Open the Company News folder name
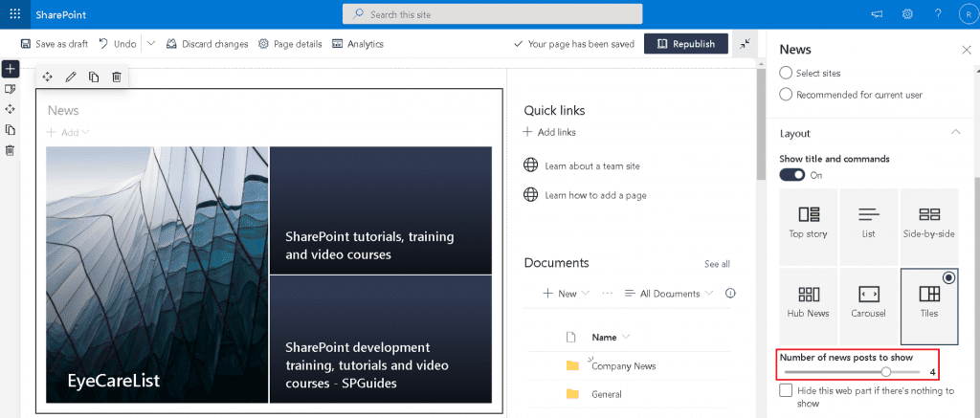The height and width of the screenshot is (418, 980). 624,366
